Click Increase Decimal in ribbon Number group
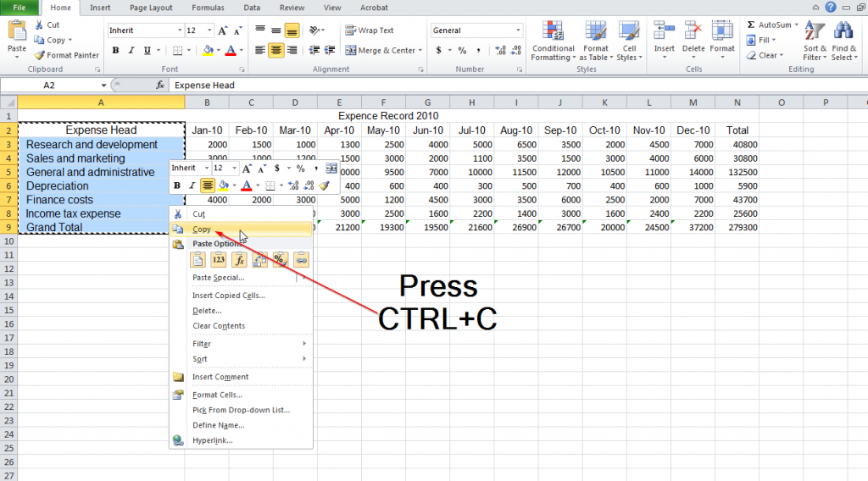This screenshot has width=868, height=481. (x=500, y=50)
